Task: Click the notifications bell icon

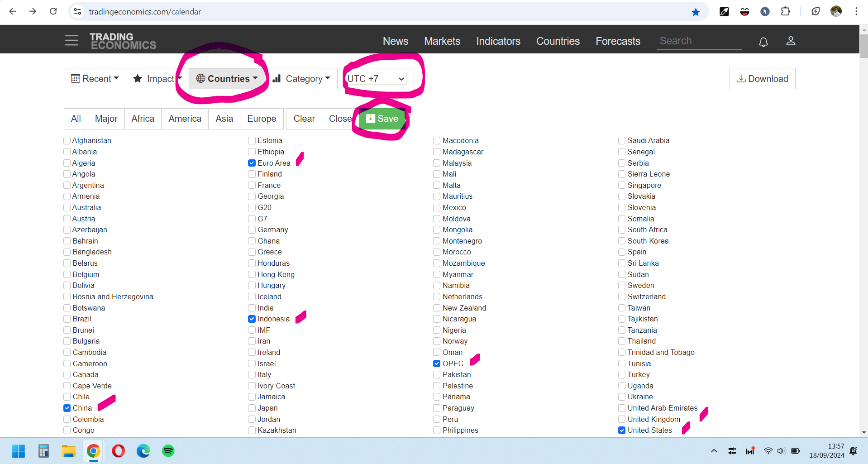Action: tap(763, 42)
